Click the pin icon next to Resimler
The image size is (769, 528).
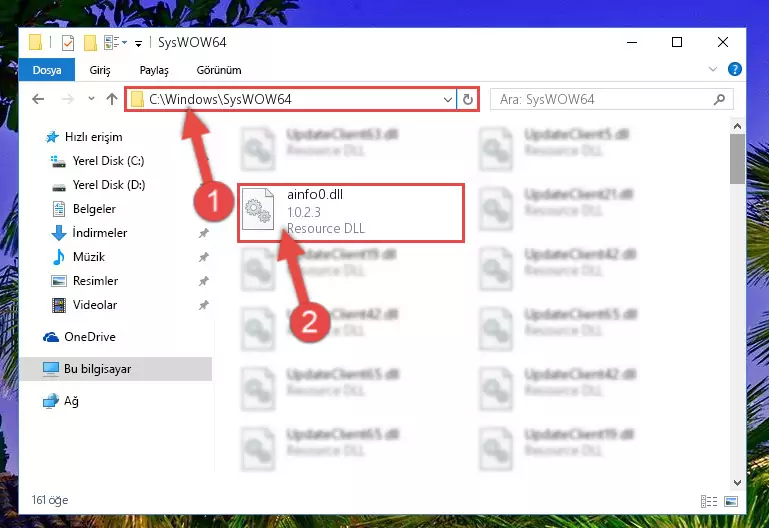coord(204,281)
